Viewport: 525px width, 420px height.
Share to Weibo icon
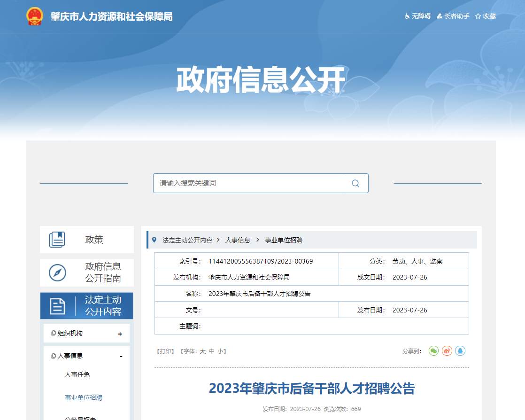click(447, 351)
